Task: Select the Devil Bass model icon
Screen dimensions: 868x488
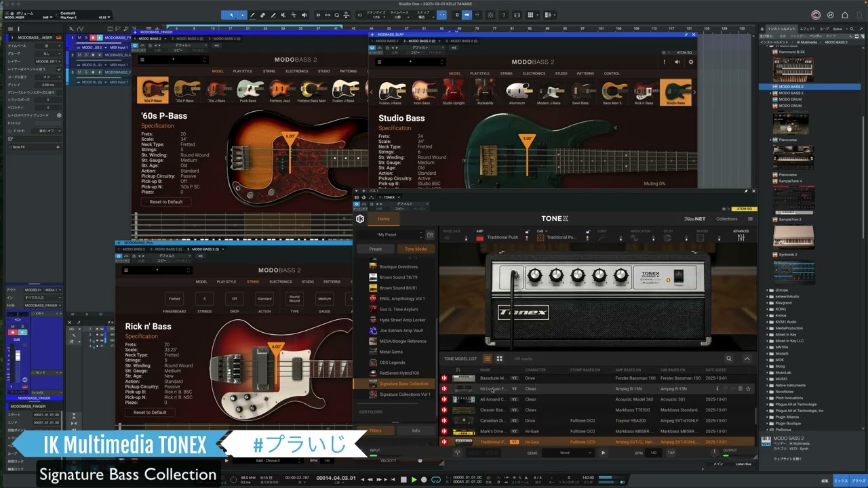Action: (x=580, y=92)
